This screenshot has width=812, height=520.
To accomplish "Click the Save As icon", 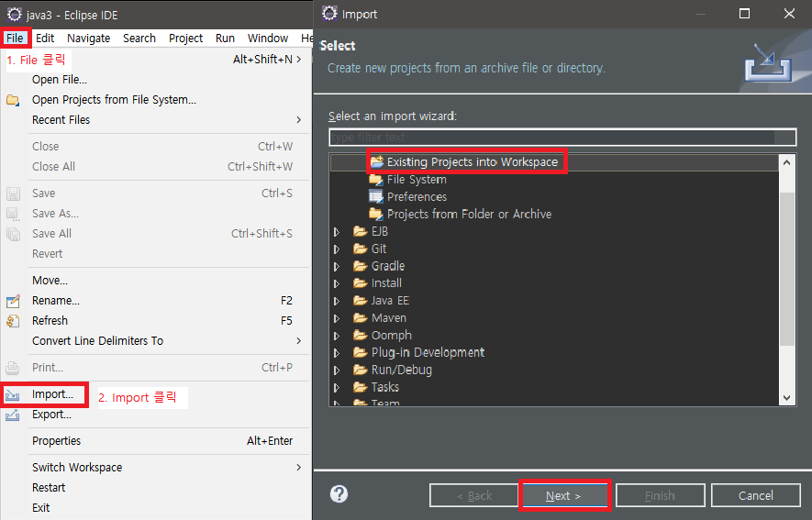I will coord(13,214).
